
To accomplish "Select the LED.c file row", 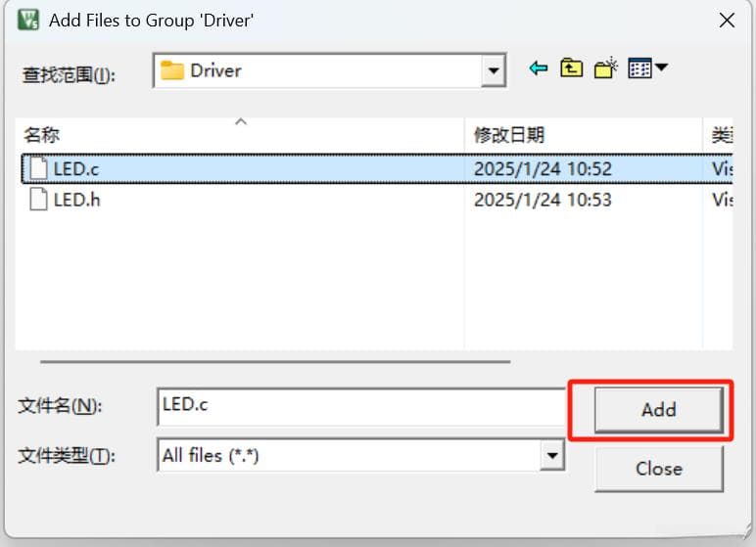I will point(377,168).
